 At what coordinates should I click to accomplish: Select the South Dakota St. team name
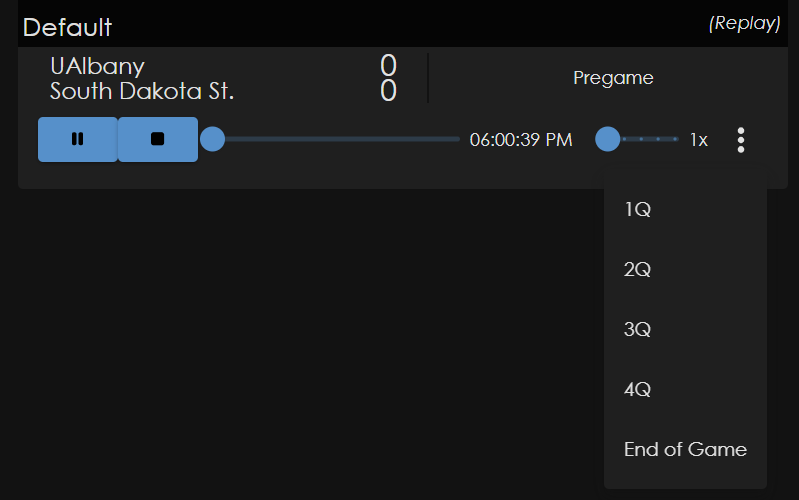[x=142, y=92]
